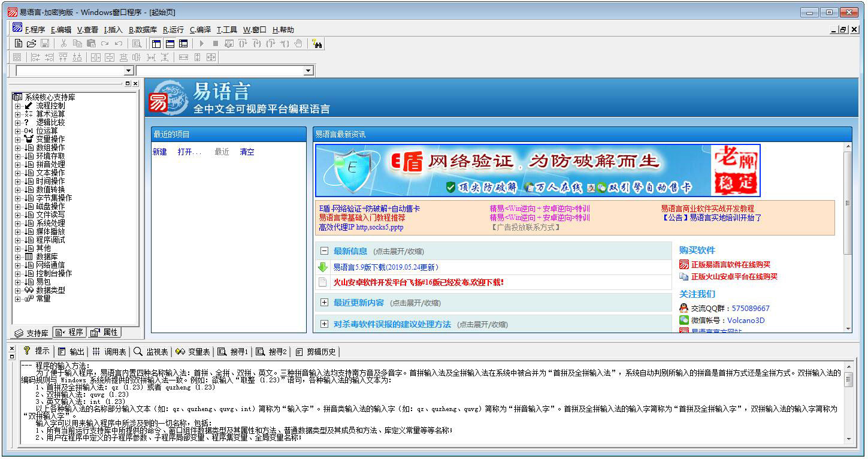Click the paste icon
868x459 pixels.
click(x=91, y=43)
